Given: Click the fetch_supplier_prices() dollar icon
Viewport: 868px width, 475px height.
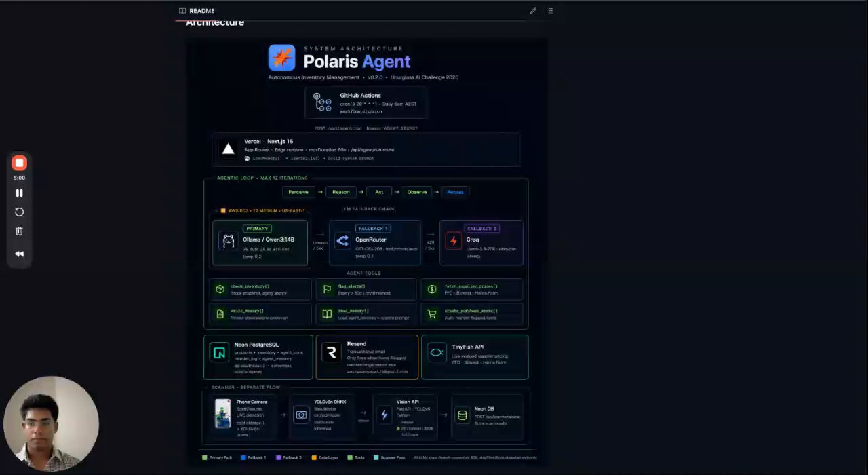Looking at the screenshot, I should pyautogui.click(x=432, y=289).
